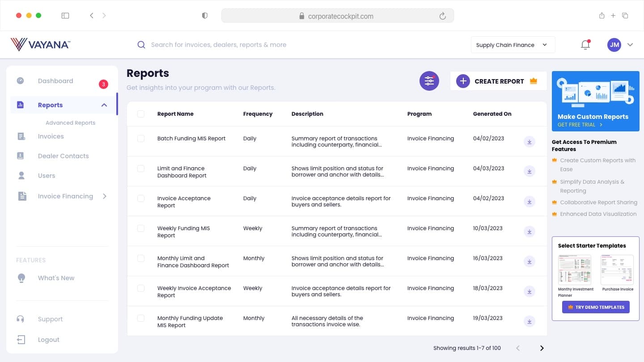Image resolution: width=644 pixels, height=362 pixels.
Task: Check the Monthly Limit and Finance Dashboard Report row
Action: (x=141, y=258)
